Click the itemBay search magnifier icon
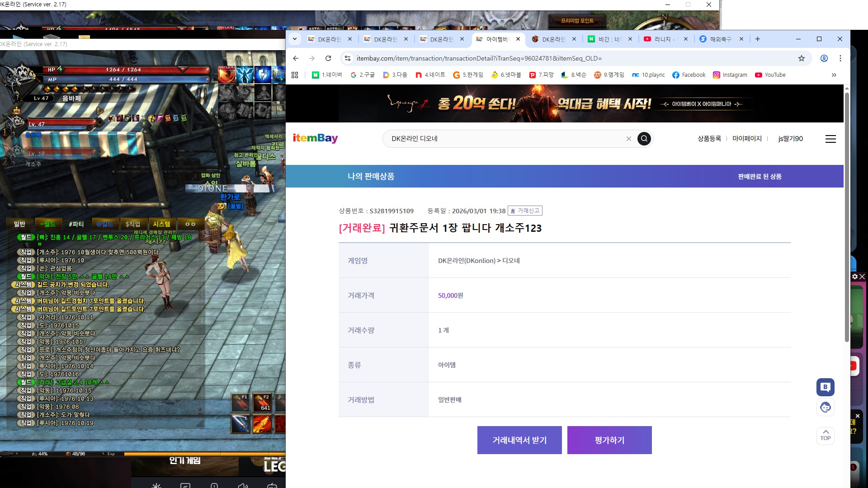 coord(644,139)
